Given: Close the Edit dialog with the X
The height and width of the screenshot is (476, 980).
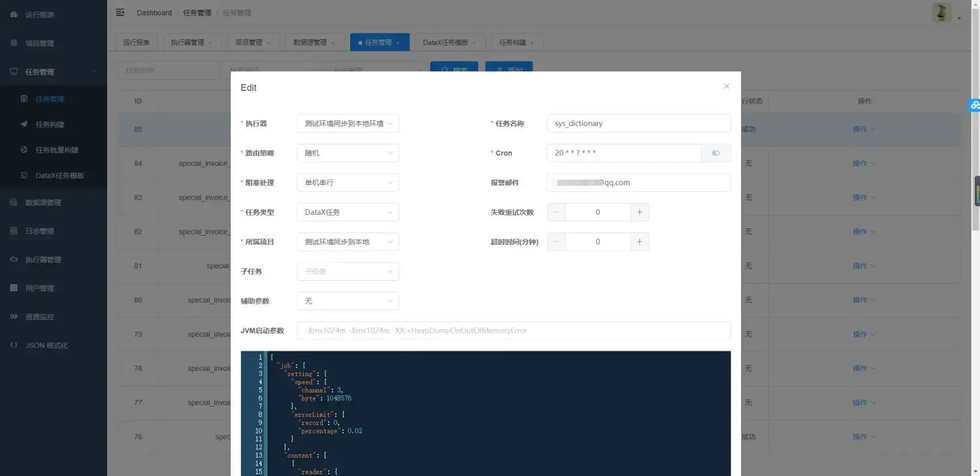Looking at the screenshot, I should pyautogui.click(x=727, y=86).
